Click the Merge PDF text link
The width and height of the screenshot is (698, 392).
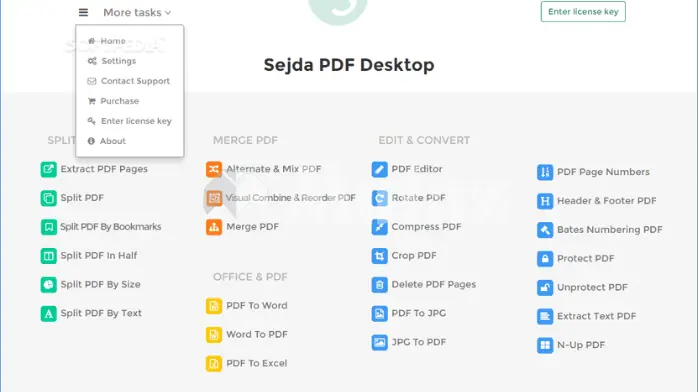coord(252,227)
